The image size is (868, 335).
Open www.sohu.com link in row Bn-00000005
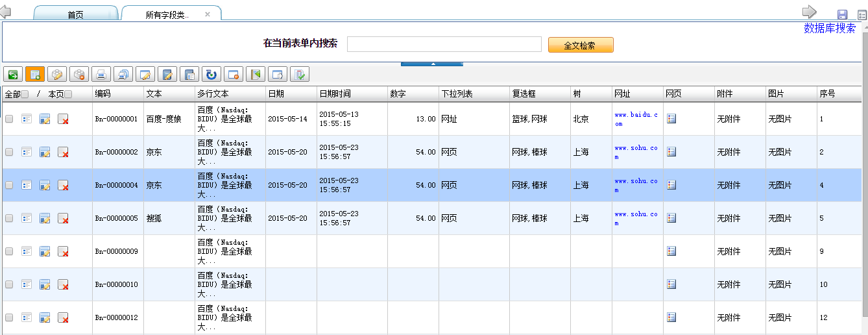pos(636,218)
